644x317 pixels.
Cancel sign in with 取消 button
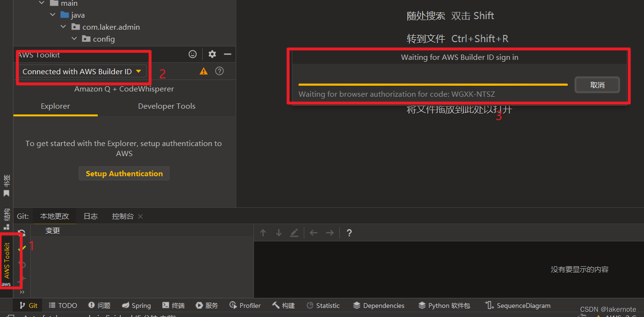598,85
